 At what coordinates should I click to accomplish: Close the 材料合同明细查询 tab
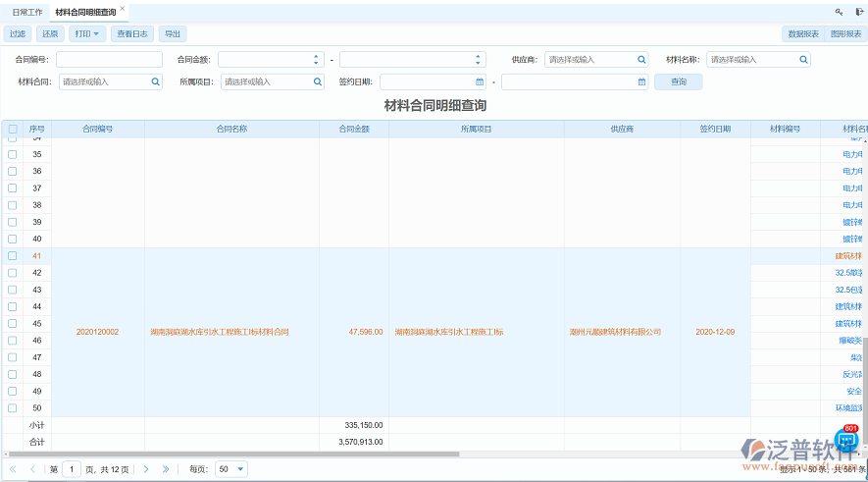(122, 9)
